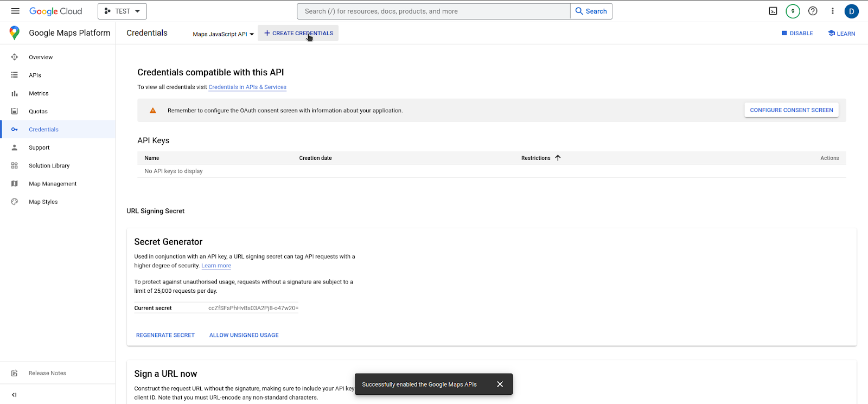This screenshot has width=868, height=404.
Task: Select the current secret value text
Action: 253,308
